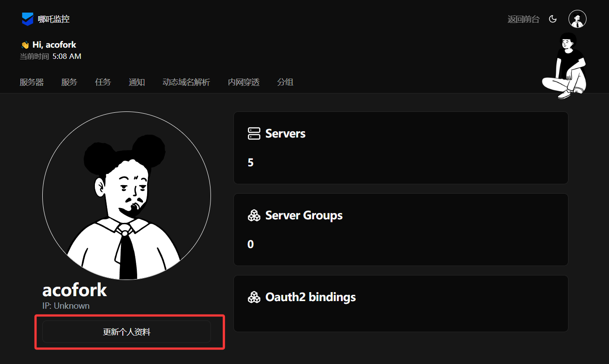Switch to the 内网穿透 tab
The height and width of the screenshot is (364, 609).
tap(244, 82)
